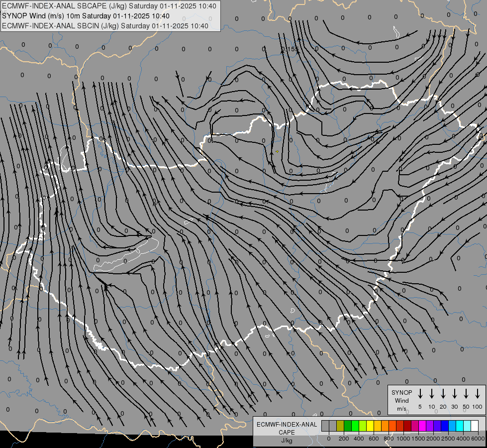The image size is (487, 448).
Task: Select the dark red CAPE legend swatch
Action: coord(407,426)
